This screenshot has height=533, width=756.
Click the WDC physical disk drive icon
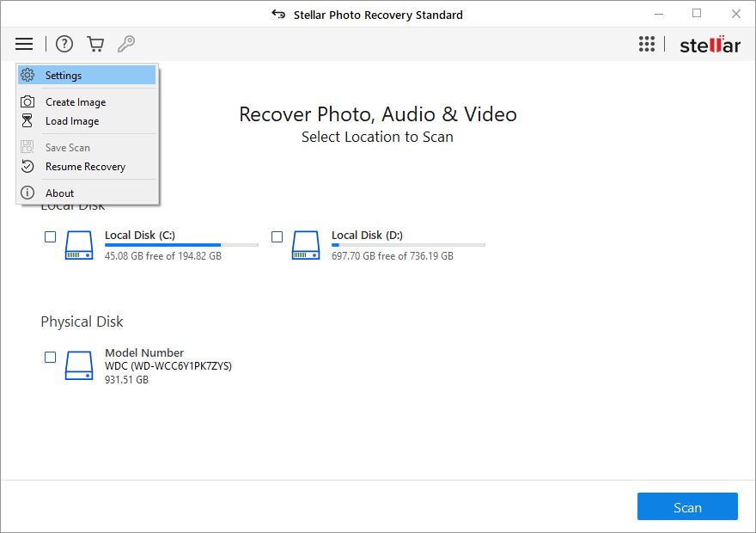point(79,365)
